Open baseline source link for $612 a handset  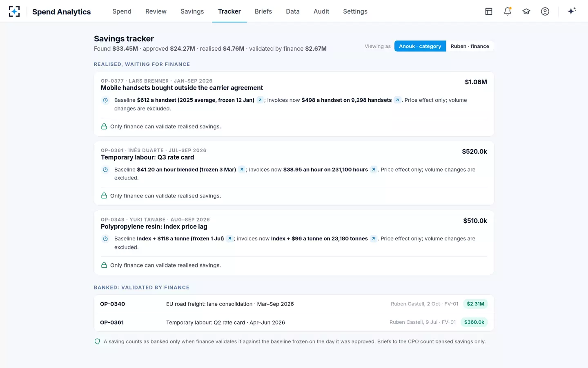coord(260,100)
